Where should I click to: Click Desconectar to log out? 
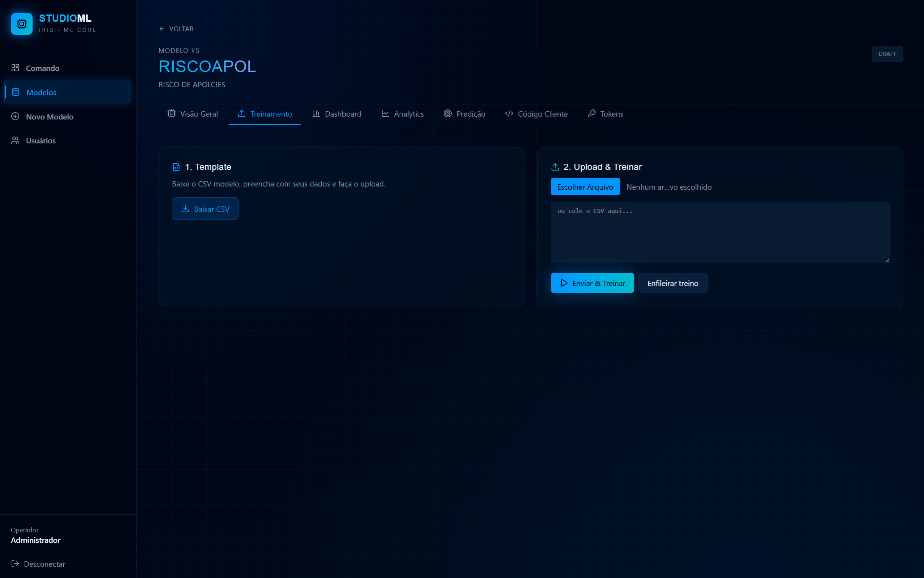tap(38, 564)
